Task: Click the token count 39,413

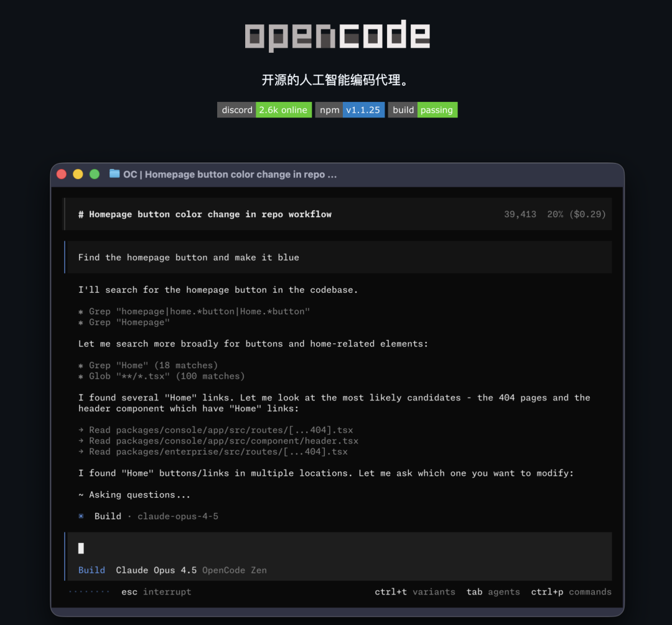Action: 520,214
